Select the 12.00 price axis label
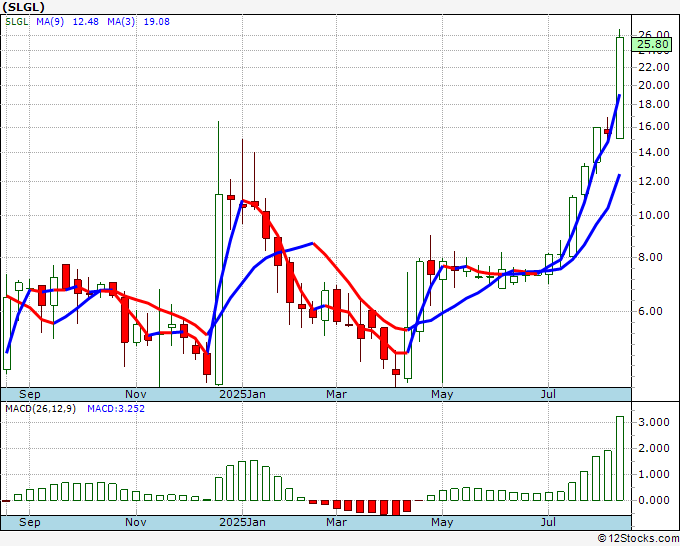This screenshot has height=546, width=680. [654, 181]
